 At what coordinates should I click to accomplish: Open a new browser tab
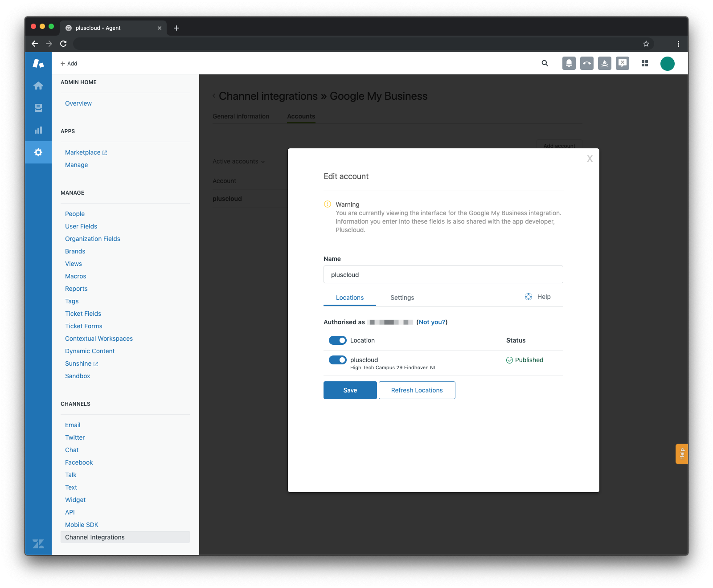pos(176,28)
